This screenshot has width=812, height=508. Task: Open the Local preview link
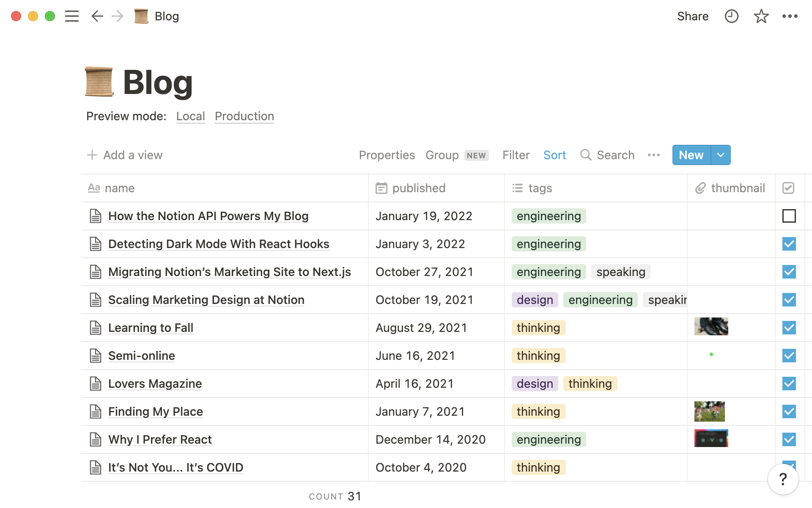pos(191,116)
